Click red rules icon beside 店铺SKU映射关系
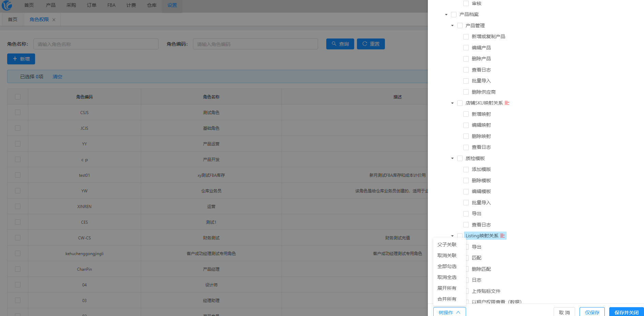The image size is (644, 316). coord(507,103)
